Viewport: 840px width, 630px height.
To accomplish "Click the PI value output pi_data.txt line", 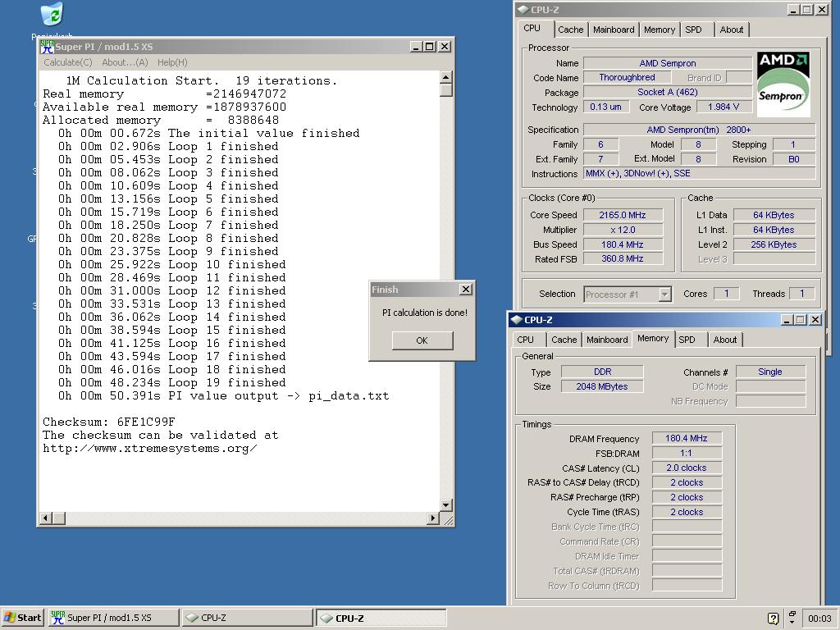I will [223, 396].
